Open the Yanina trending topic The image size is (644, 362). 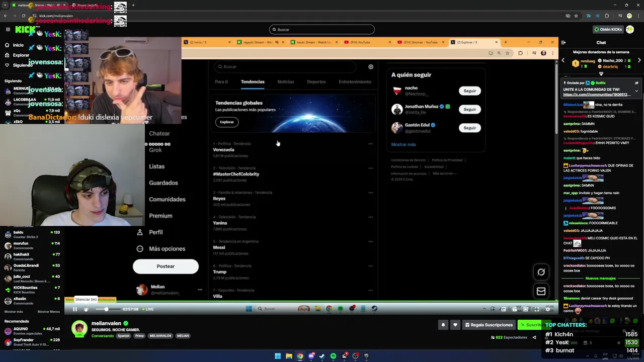tap(220, 223)
